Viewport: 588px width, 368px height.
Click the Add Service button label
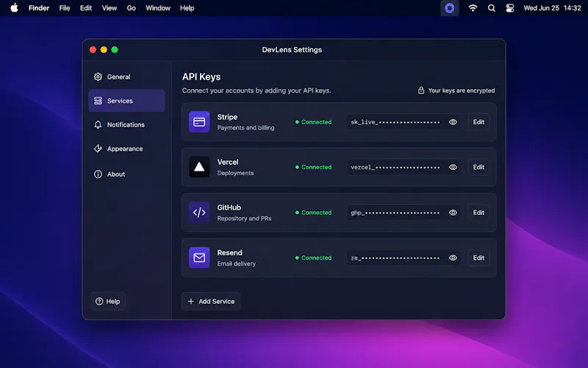pyautogui.click(x=216, y=301)
